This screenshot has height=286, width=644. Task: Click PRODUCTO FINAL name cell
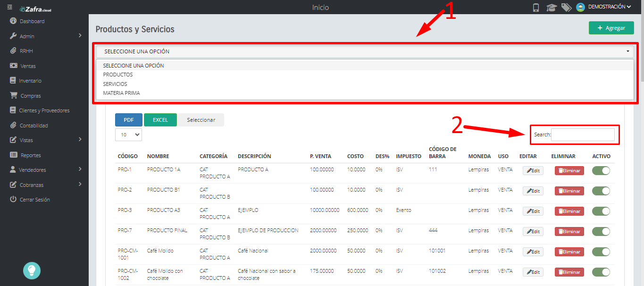[x=167, y=230]
